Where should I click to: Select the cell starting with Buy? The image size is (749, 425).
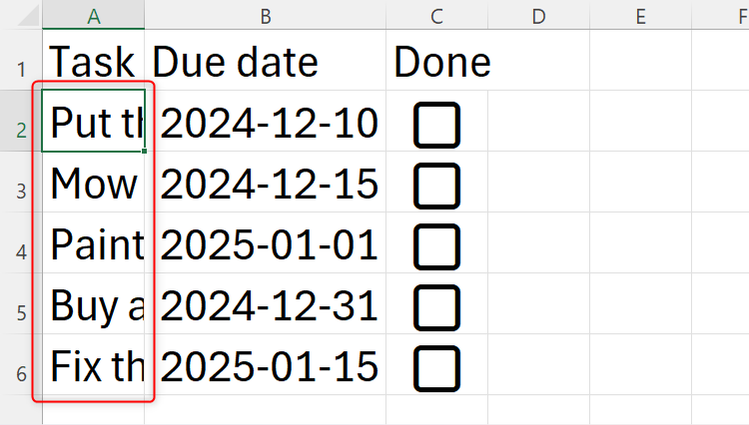93,306
